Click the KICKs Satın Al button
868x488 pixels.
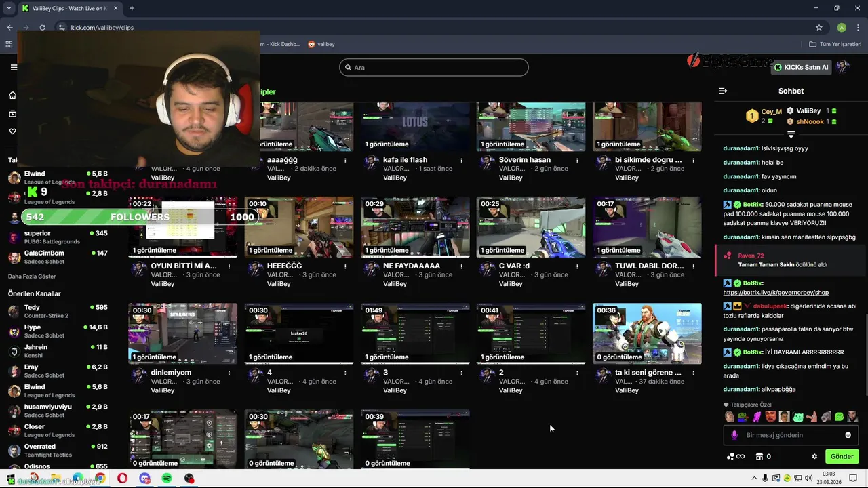(802, 67)
